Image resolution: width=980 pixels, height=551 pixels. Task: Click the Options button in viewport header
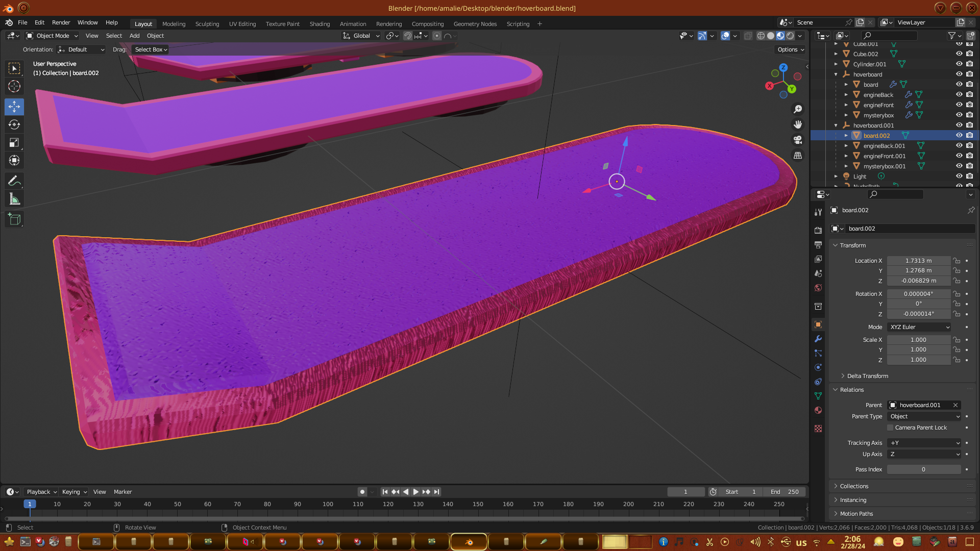(791, 49)
